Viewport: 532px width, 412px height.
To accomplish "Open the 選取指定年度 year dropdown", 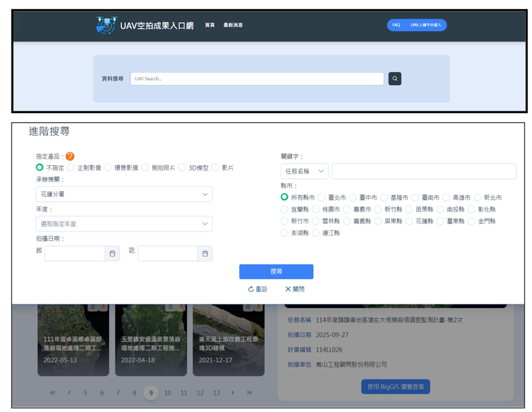I will coord(124,224).
